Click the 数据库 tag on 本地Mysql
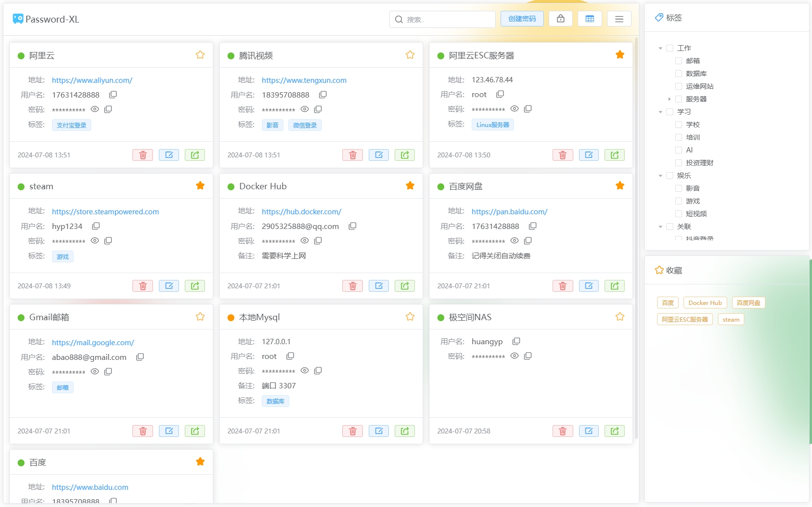This screenshot has height=507, width=812. [276, 401]
